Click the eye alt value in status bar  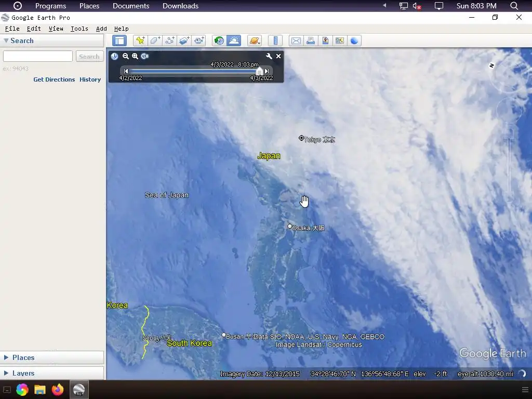(485, 374)
